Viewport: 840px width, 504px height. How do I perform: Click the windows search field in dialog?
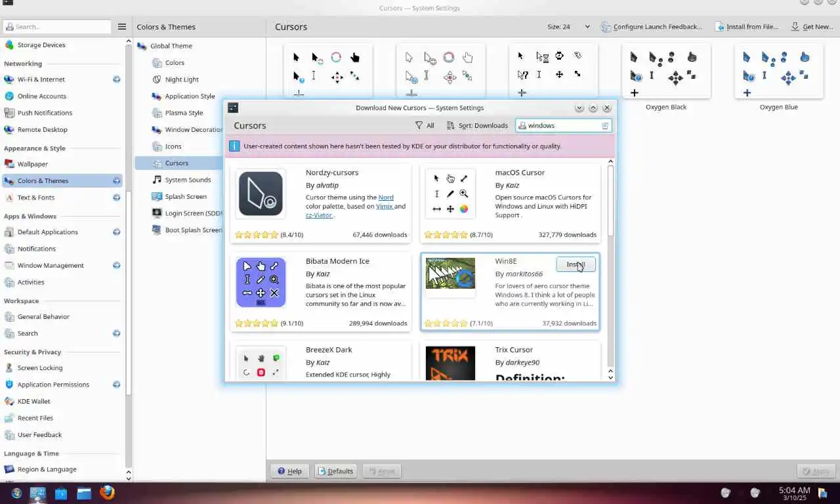(564, 125)
